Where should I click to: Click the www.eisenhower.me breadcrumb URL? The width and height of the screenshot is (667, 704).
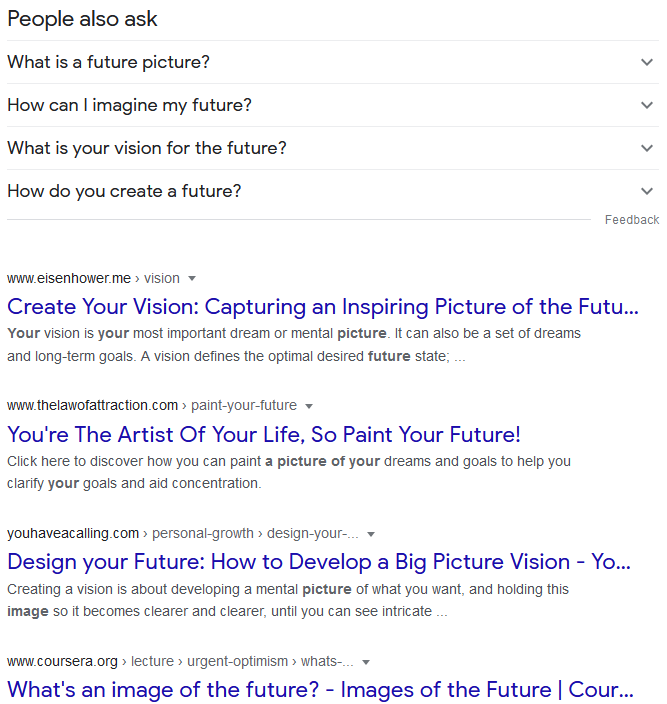tap(69, 278)
